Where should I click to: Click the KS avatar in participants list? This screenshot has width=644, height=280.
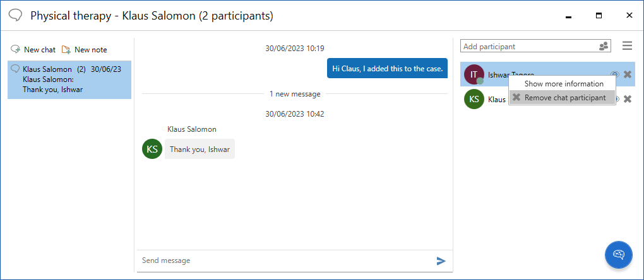tap(474, 99)
